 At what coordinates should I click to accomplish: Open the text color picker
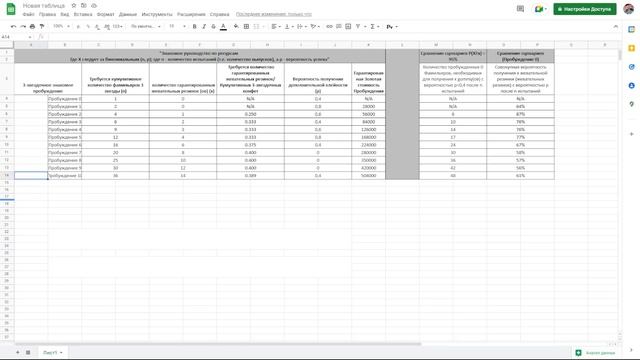(223, 27)
